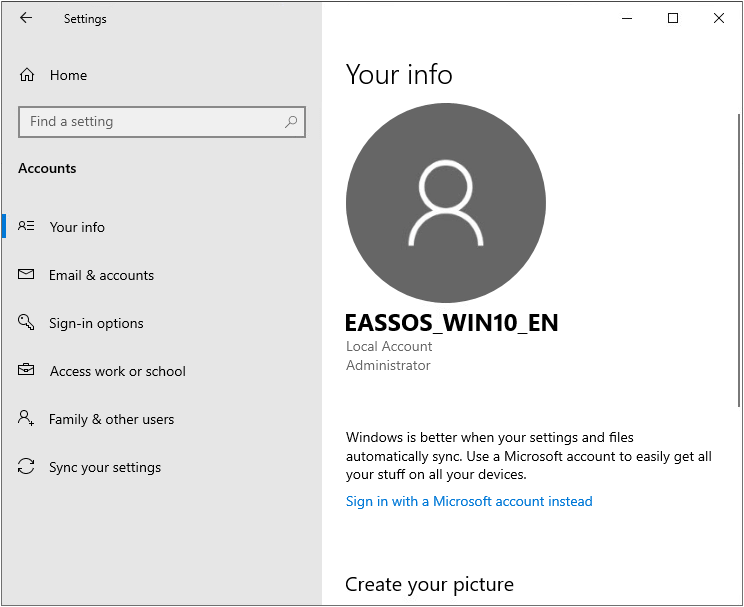Go to the Home text label
This screenshot has height=607, width=744.
click(68, 75)
